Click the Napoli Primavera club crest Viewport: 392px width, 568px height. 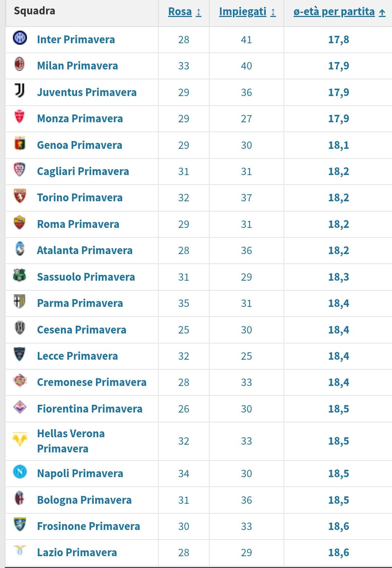20,472
